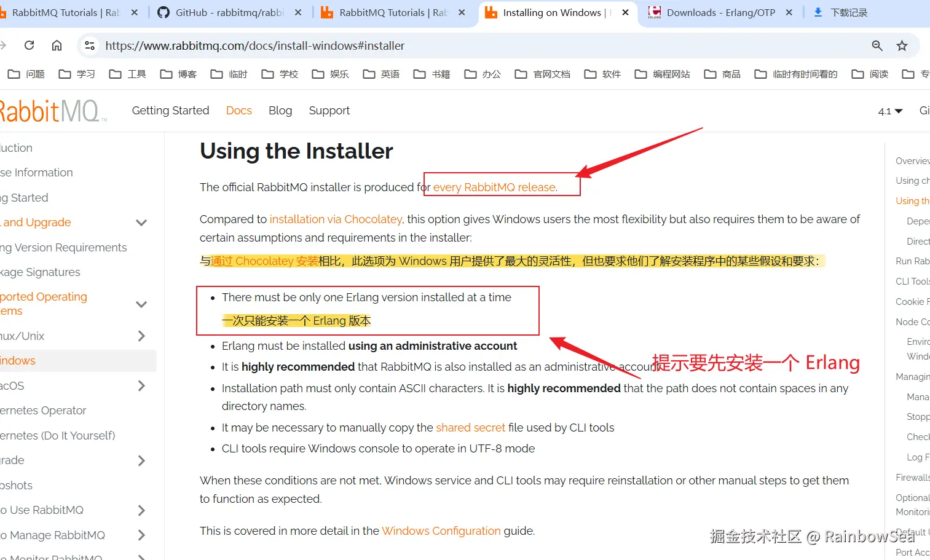Open the 商品 bookmark folder
930x560 pixels.
pyautogui.click(x=722, y=74)
